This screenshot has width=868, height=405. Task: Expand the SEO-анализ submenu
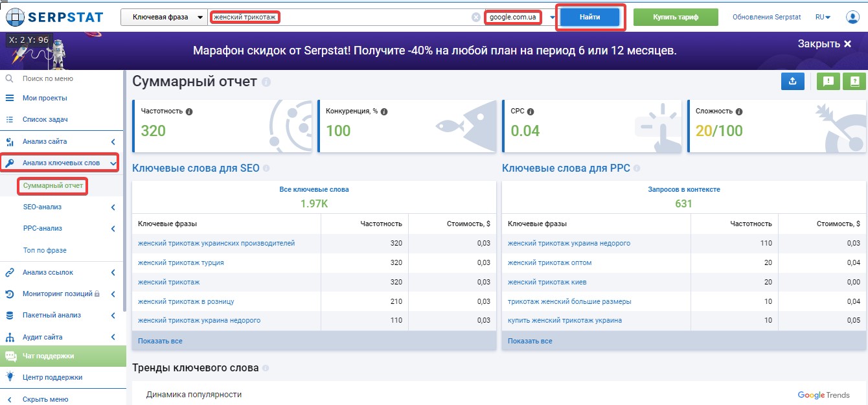(113, 207)
